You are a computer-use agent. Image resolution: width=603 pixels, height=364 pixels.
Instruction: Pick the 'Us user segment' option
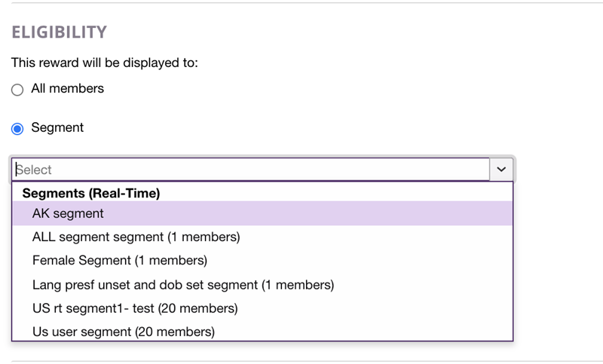point(123,332)
